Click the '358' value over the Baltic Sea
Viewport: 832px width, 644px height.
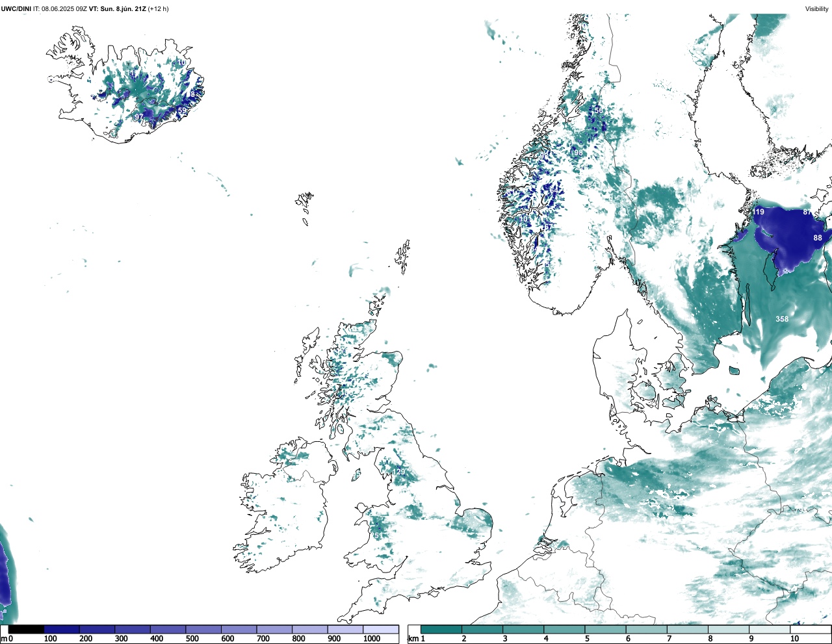pos(782,319)
